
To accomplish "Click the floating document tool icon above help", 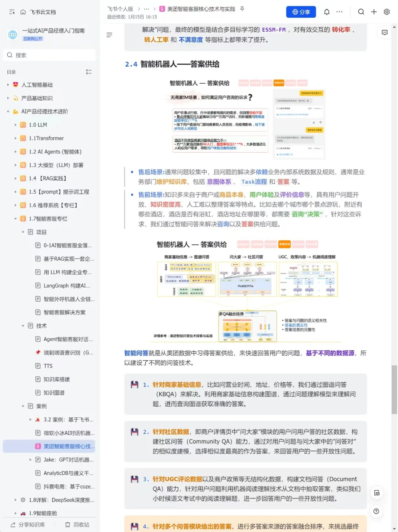I will [376, 493].
